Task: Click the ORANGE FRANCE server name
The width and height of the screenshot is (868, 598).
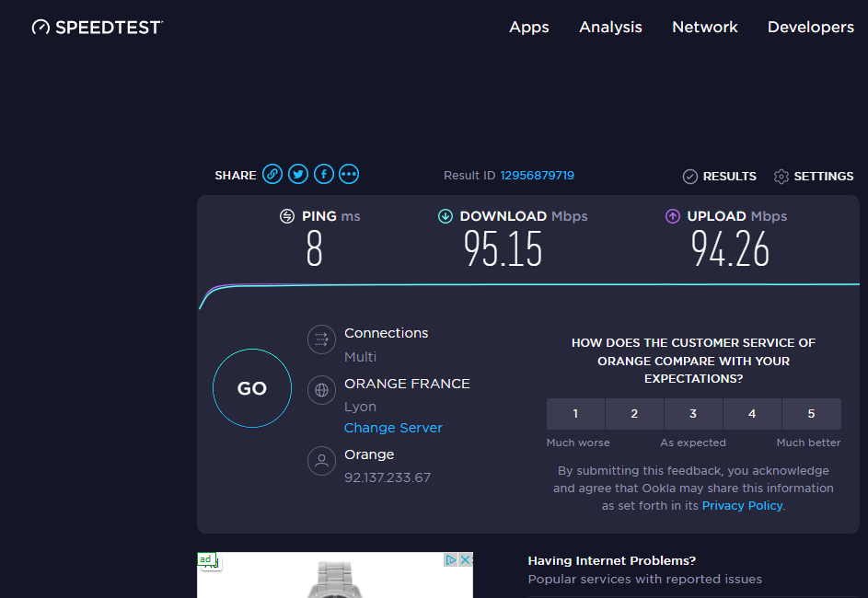Action: pyautogui.click(x=407, y=384)
